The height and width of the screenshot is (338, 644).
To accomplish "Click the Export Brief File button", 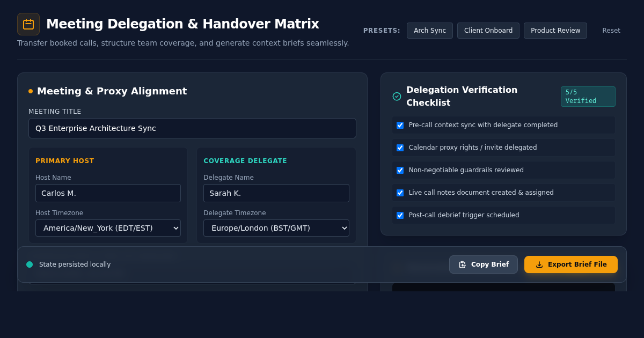I will (x=571, y=264).
